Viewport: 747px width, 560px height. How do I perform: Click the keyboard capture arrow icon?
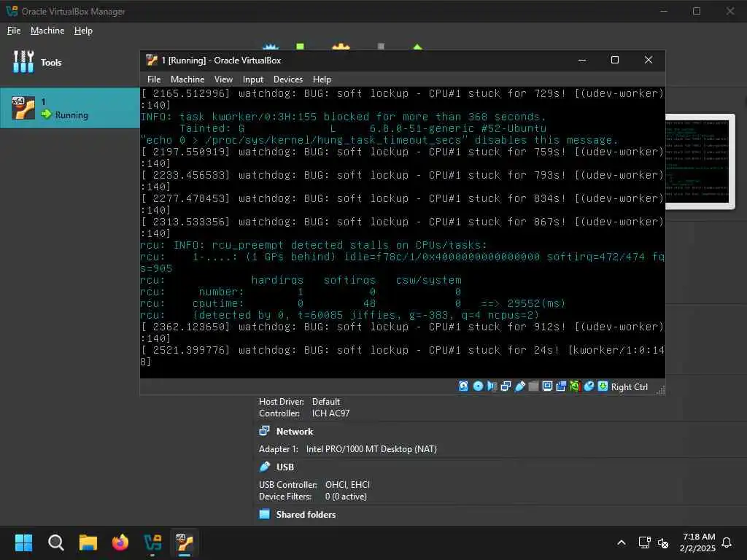click(x=603, y=386)
